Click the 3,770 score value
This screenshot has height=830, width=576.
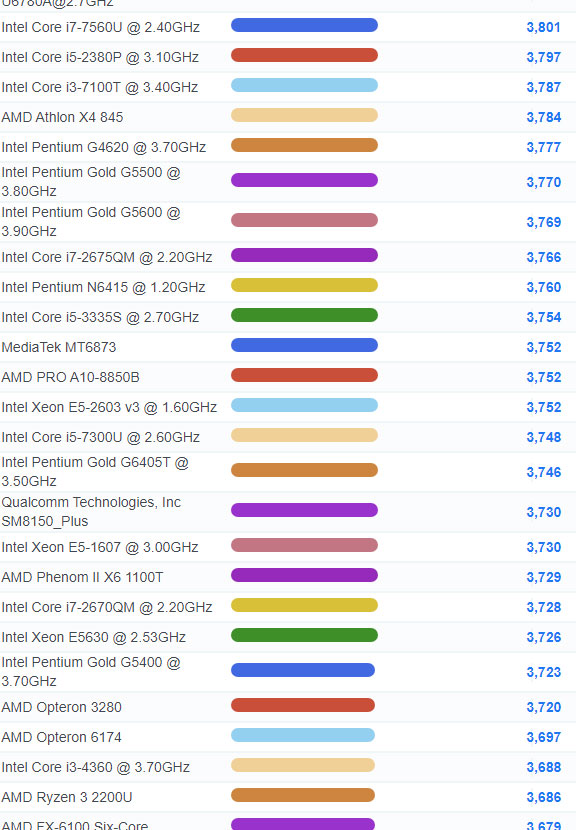click(x=544, y=182)
